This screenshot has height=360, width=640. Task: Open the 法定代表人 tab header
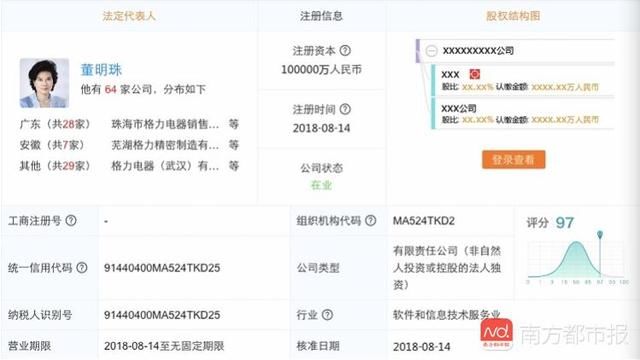coord(129,16)
